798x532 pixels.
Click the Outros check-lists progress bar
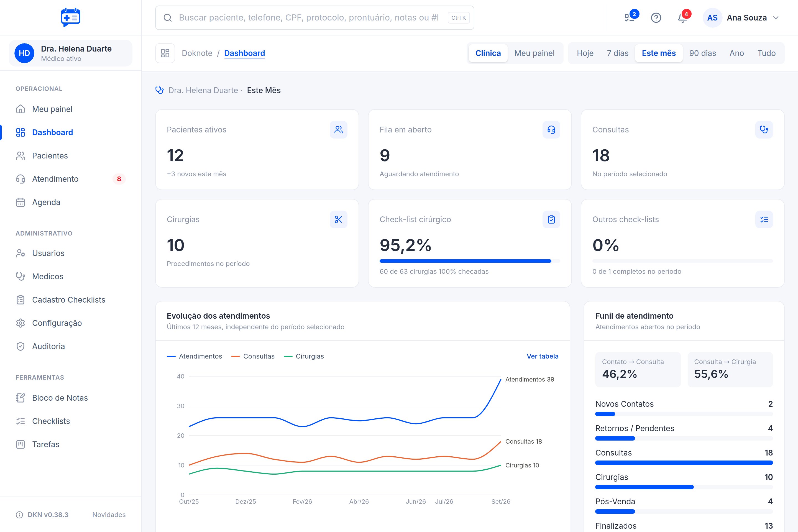click(x=682, y=261)
